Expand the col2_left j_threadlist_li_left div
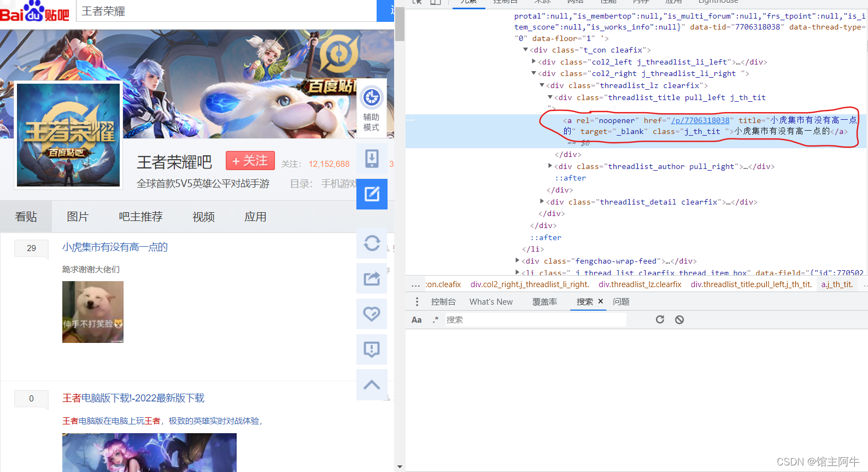Screen dimensions: 868x472 coord(534,62)
